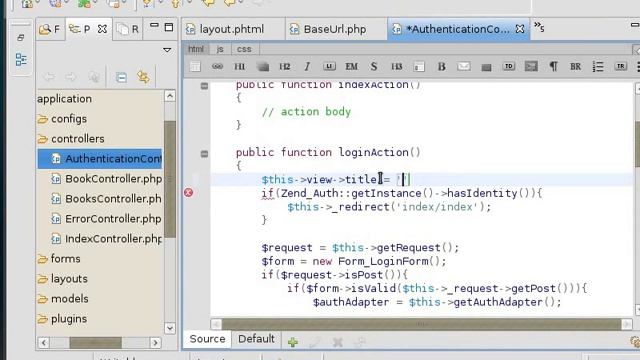Close the AuthenticationController editor tab
This screenshot has height=360, width=640.
coord(520,29)
